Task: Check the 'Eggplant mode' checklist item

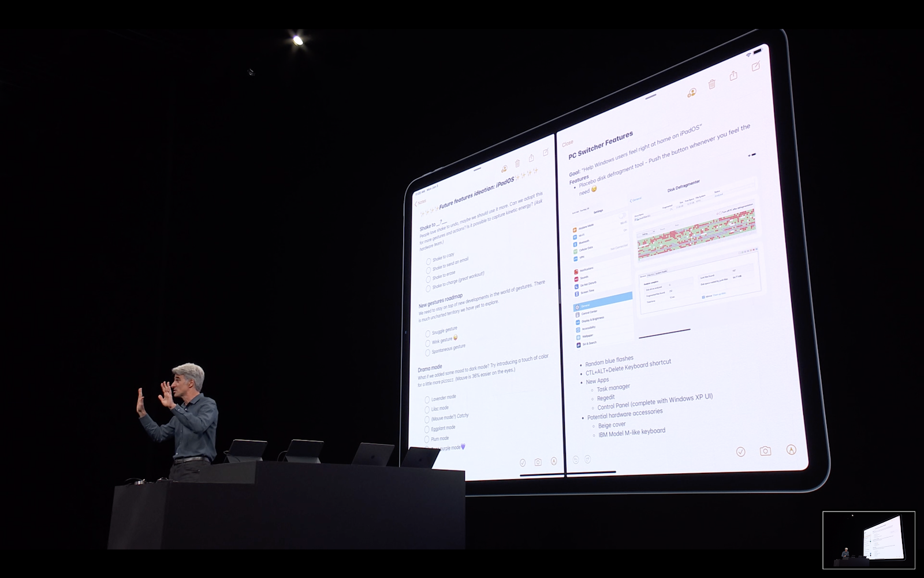Action: tap(427, 429)
